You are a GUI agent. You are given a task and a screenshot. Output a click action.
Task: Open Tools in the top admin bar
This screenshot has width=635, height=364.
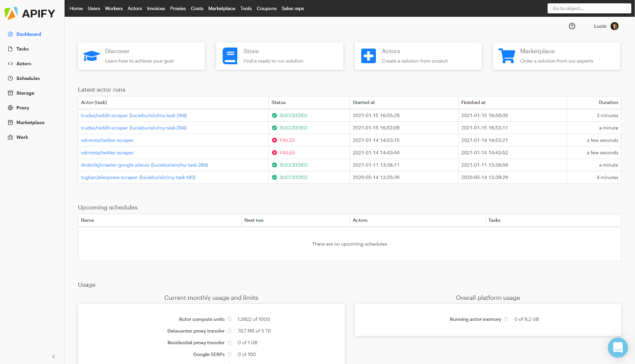(246, 8)
